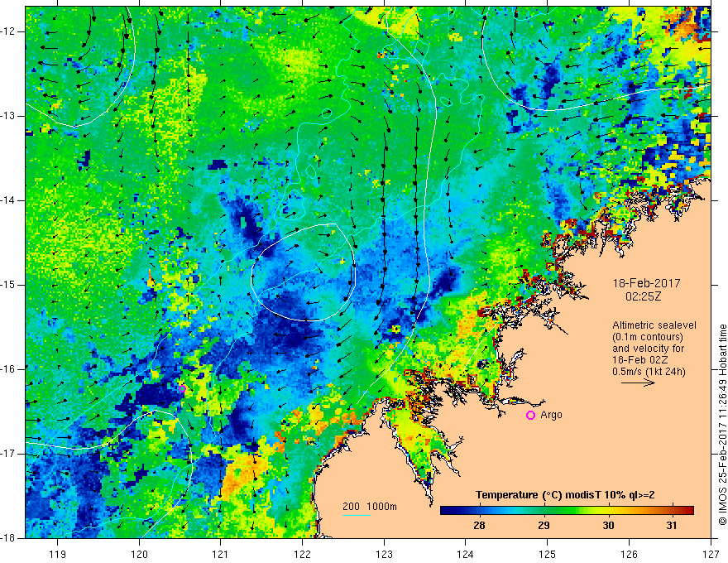Click the '0.5m/s (1kt 24h)' text
The height and width of the screenshot is (563, 728).
click(x=649, y=372)
